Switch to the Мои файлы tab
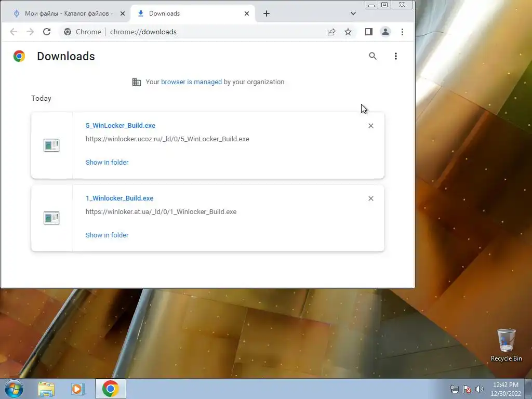532x399 pixels. tap(66, 14)
